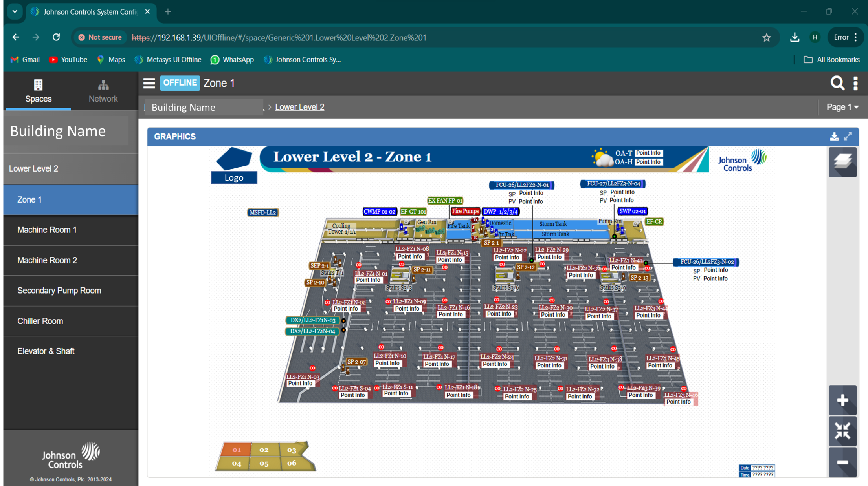
Task: Fit graphic to window
Action: pos(842,431)
